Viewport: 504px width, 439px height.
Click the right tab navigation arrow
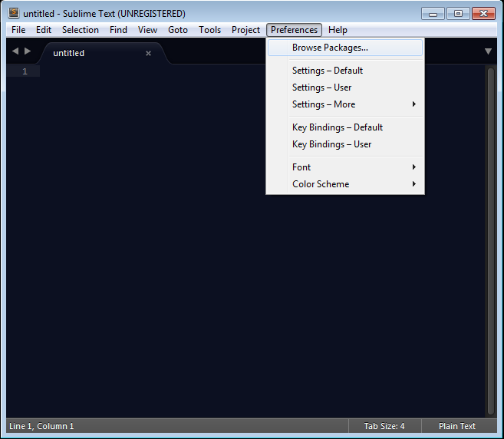(x=28, y=51)
